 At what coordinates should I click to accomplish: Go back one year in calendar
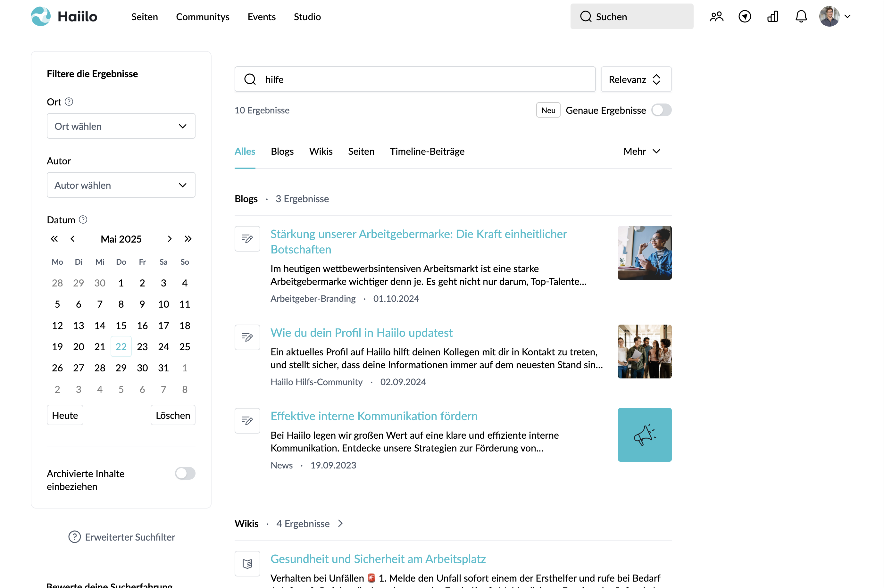click(54, 239)
